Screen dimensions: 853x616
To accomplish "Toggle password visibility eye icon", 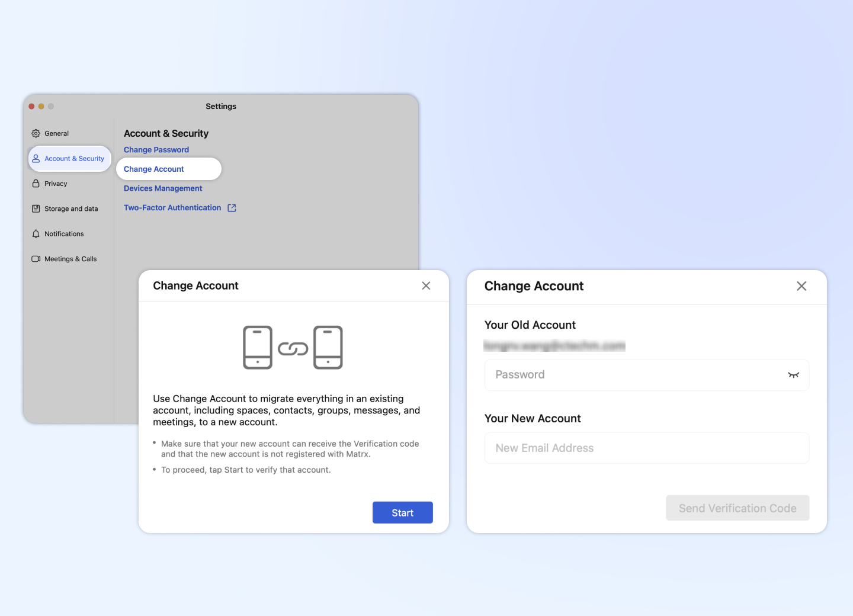I will click(793, 375).
